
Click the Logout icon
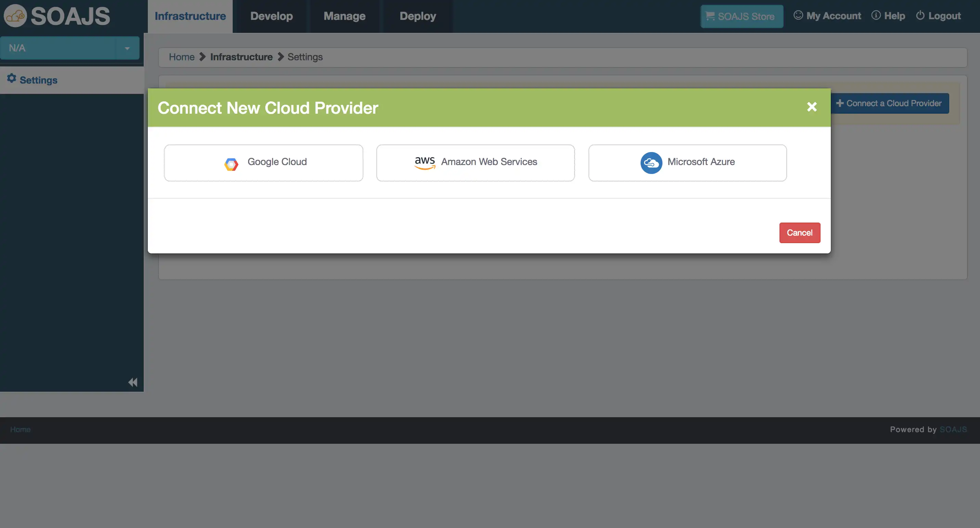pos(920,16)
